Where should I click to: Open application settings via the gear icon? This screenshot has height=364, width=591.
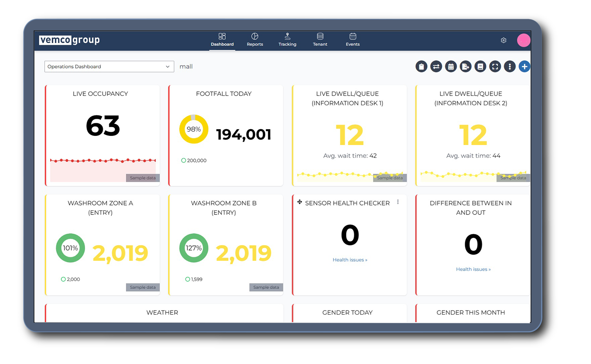pos(503,40)
